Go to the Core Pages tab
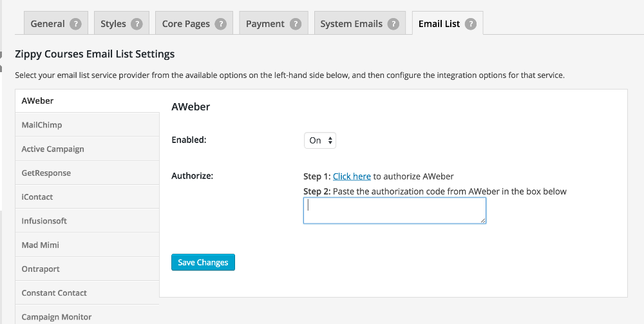The image size is (644, 324). (x=194, y=23)
